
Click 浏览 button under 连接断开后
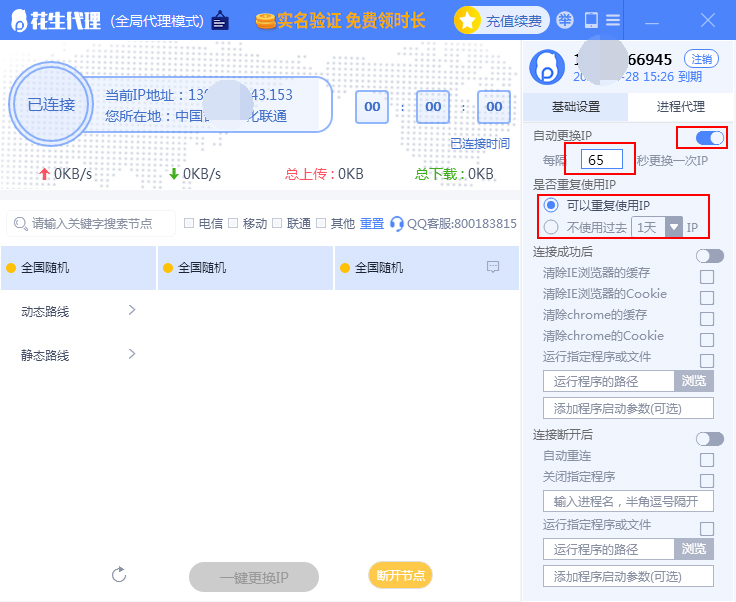[694, 549]
